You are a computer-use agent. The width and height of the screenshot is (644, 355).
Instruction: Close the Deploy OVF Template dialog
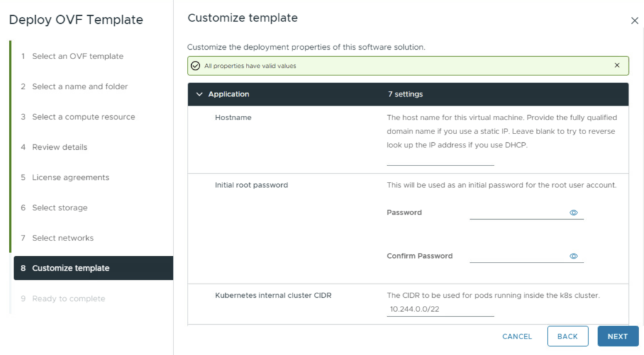tap(635, 21)
